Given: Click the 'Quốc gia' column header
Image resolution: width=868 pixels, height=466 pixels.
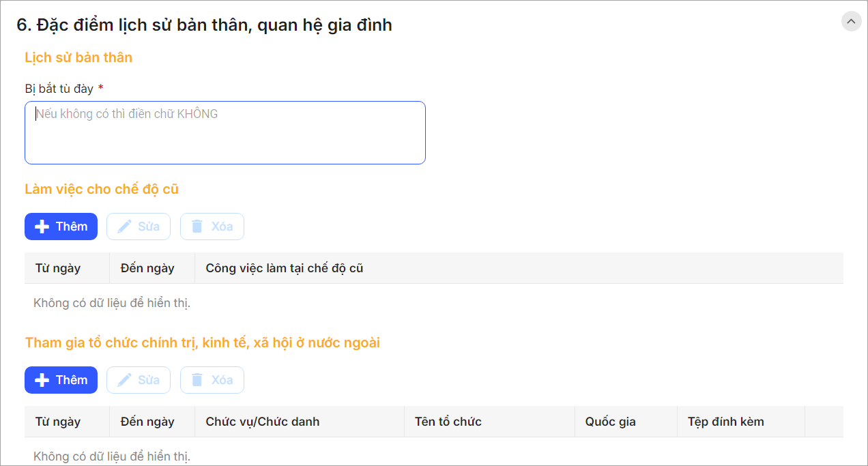Looking at the screenshot, I should coord(611,422).
